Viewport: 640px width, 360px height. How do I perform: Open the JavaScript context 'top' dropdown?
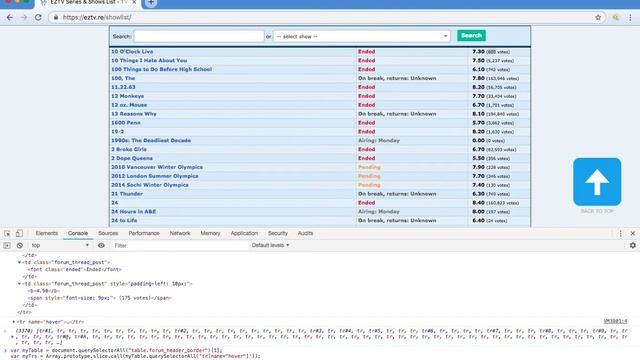click(60, 245)
